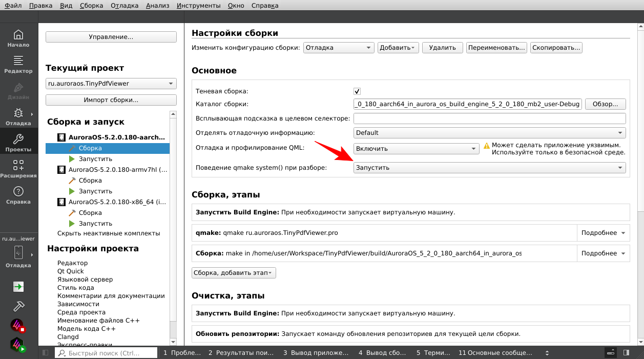Toggle the Теневая сборка checkbox

[357, 91]
